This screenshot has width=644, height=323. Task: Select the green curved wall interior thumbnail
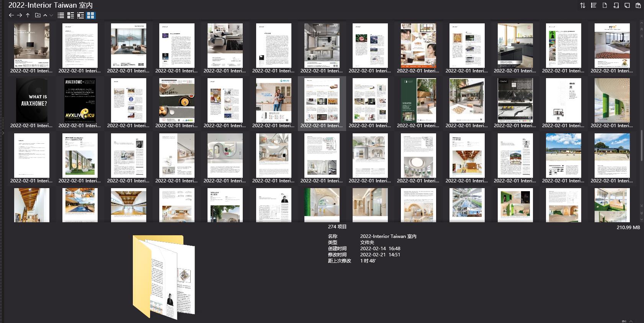(612, 100)
